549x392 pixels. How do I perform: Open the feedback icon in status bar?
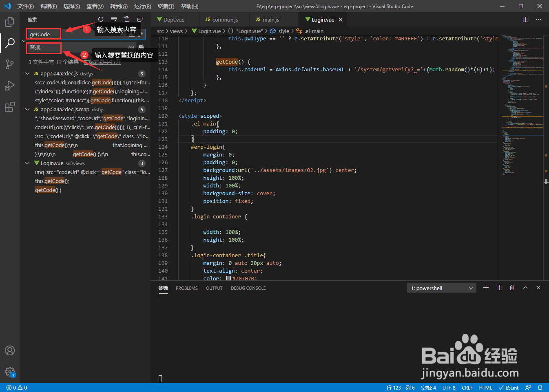(x=528, y=388)
